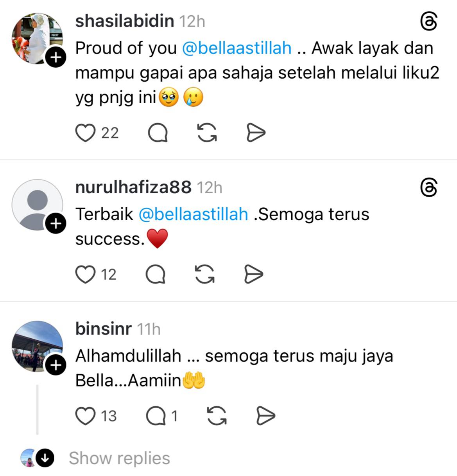Screen dimensions: 457x476
Task: Tap Threads logo beside nurulhafiza88's comment
Action: coord(428,187)
